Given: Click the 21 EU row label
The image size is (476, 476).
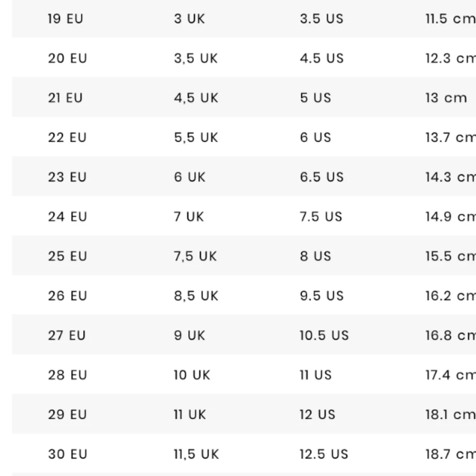Looking at the screenshot, I should 65,98.
